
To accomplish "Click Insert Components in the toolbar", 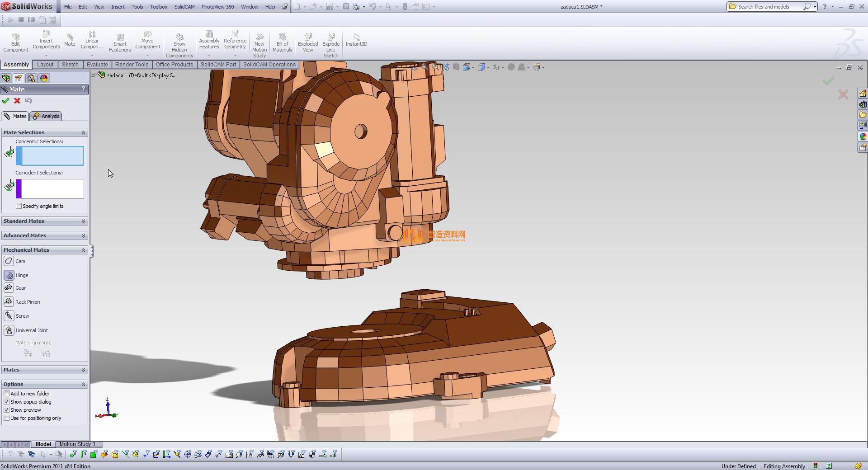I will click(46, 41).
